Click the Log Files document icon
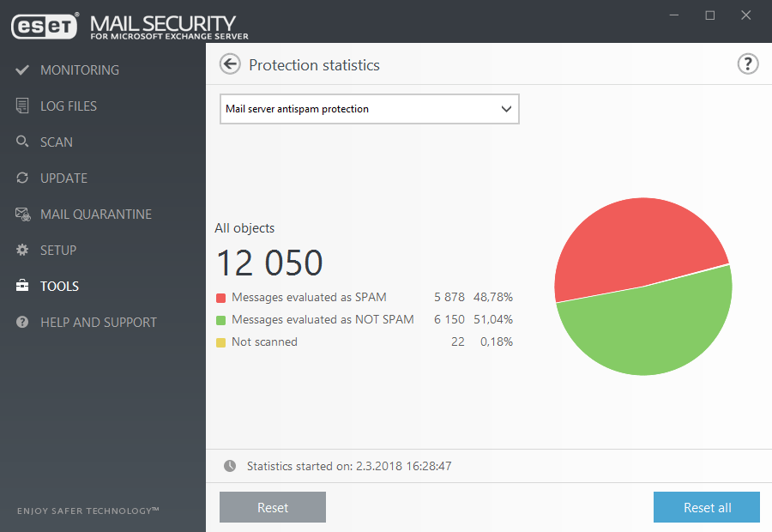 pyautogui.click(x=22, y=106)
